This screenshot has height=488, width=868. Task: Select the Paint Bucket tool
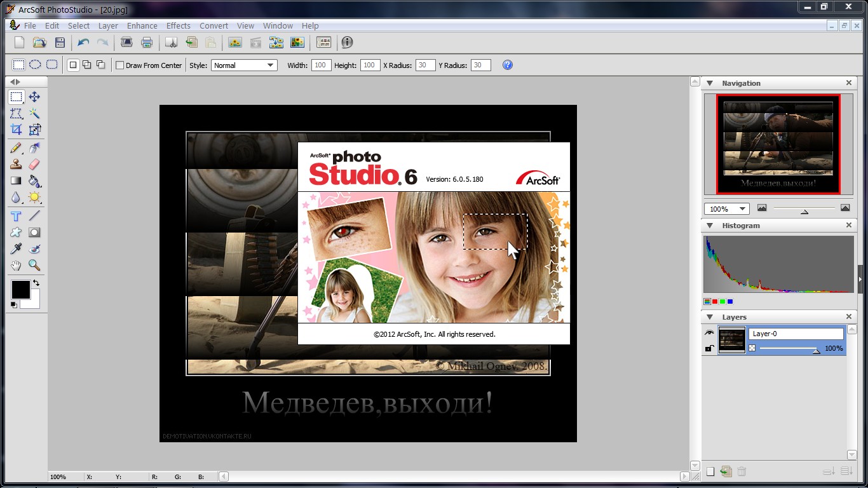coord(34,181)
